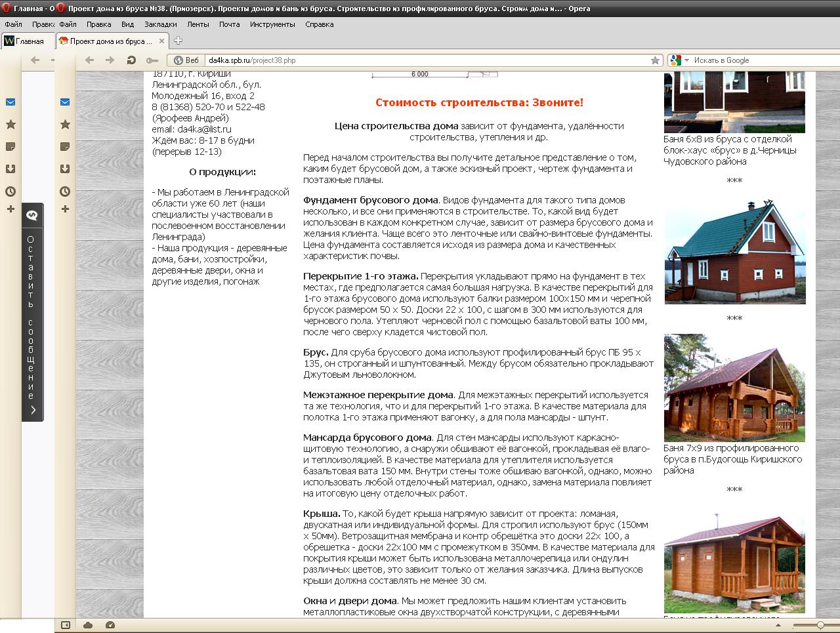
Task: Adjust the zoom slider in status bar
Action: pyautogui.click(x=820, y=625)
